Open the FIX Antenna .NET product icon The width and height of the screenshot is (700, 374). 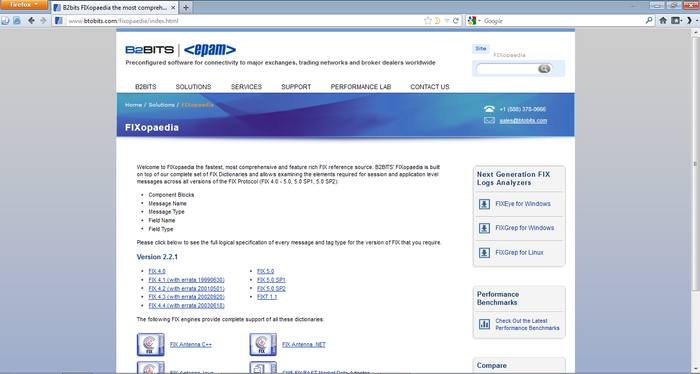click(x=263, y=345)
